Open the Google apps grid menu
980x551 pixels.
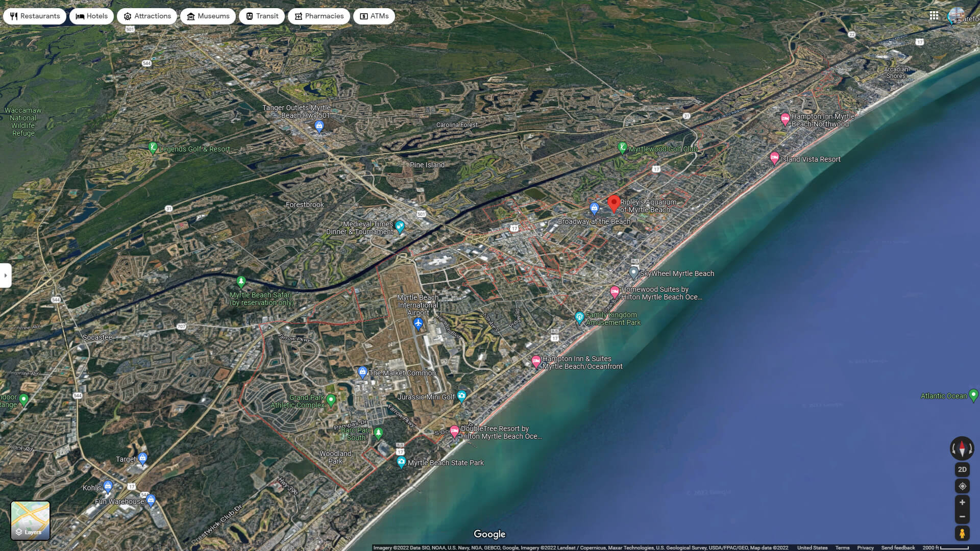tap(935, 15)
